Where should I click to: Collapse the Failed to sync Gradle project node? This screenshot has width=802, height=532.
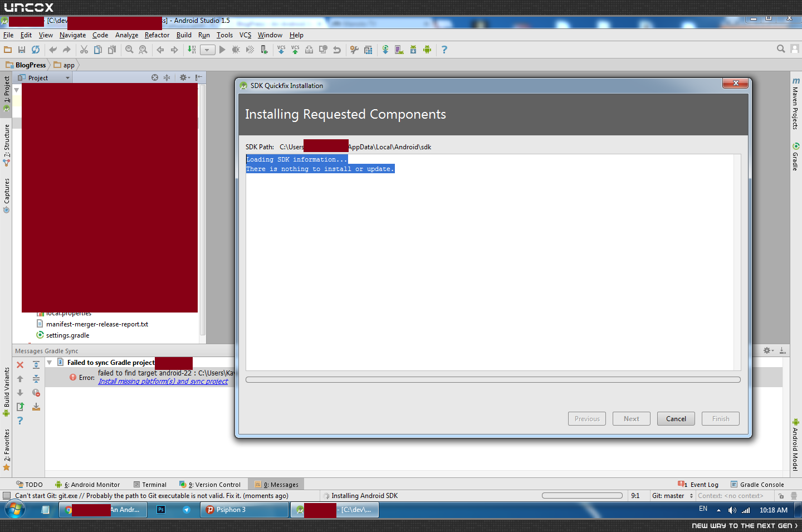[50, 363]
